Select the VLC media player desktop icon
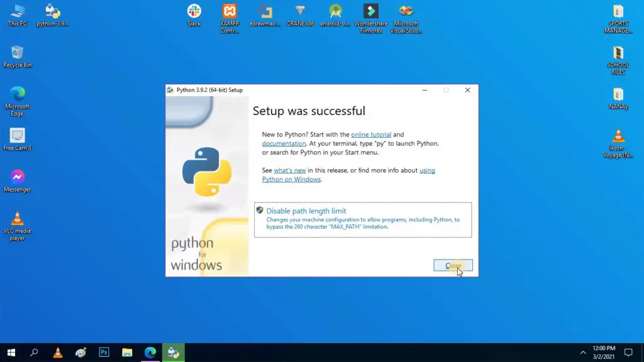This screenshot has height=362, width=644. (x=17, y=226)
